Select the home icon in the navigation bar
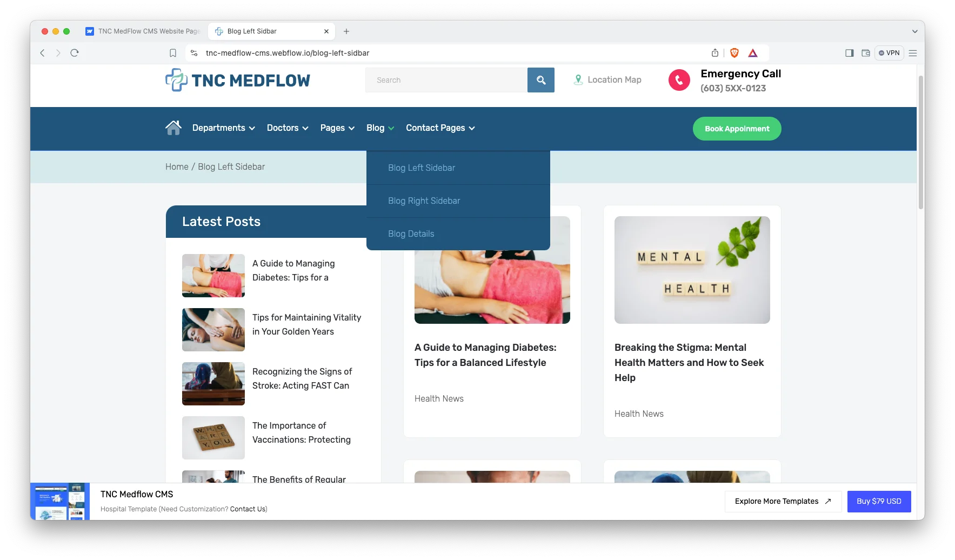This screenshot has height=560, width=955. pos(173,128)
